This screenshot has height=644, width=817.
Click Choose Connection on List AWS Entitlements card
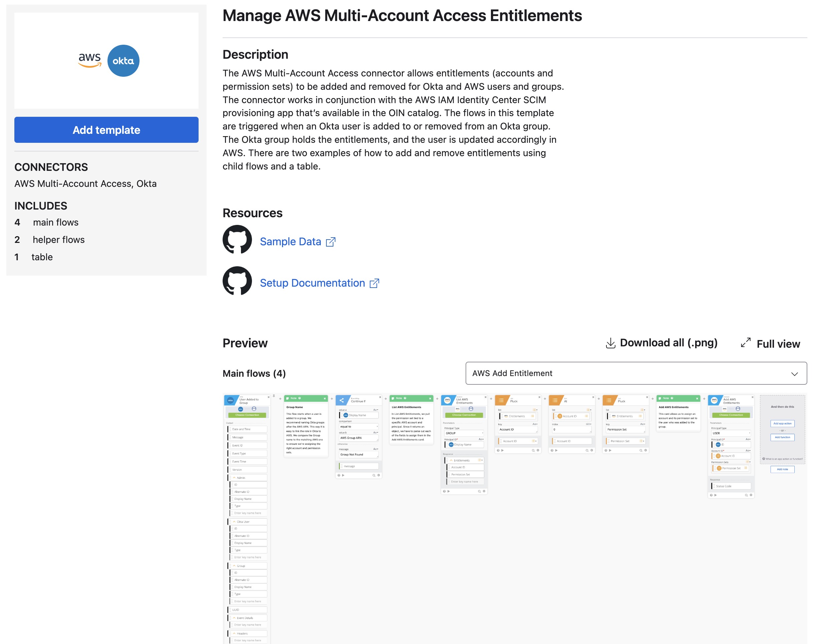pyautogui.click(x=464, y=415)
